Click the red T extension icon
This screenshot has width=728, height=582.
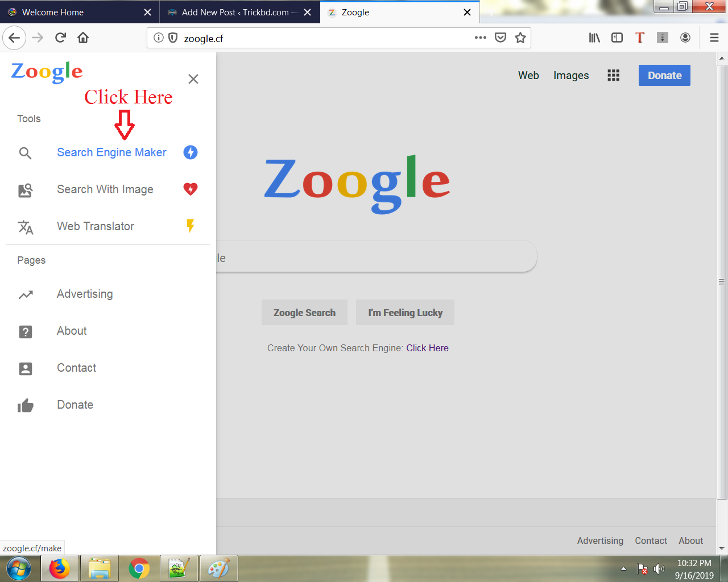(640, 38)
